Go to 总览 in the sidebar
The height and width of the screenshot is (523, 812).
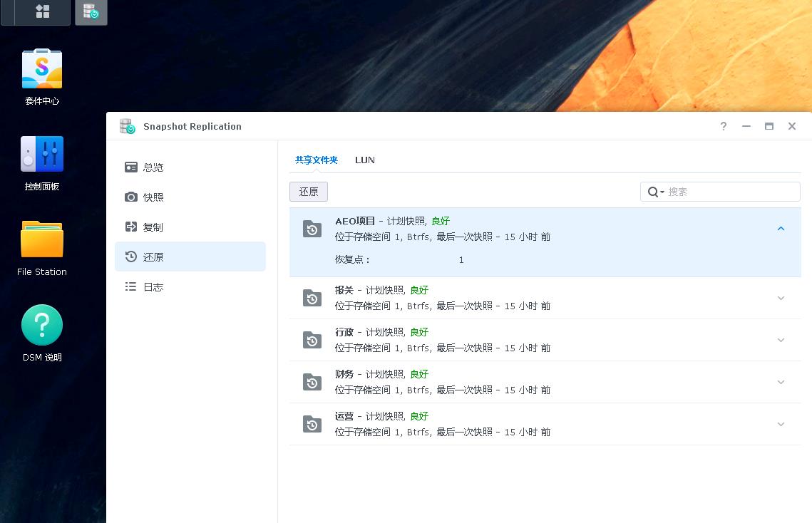190,167
